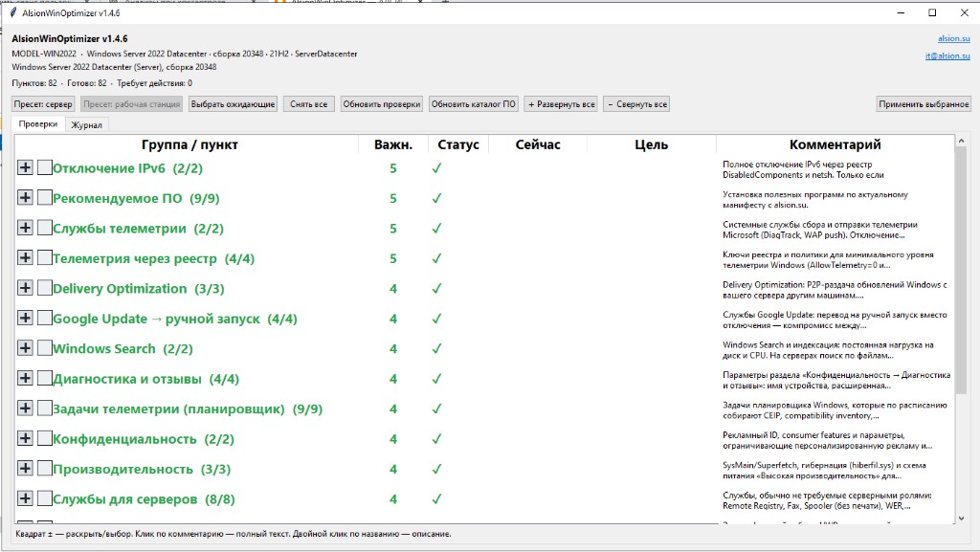Expand the Delivery Optimization group
Viewport: 980px width, 552px height.
pos(25,288)
